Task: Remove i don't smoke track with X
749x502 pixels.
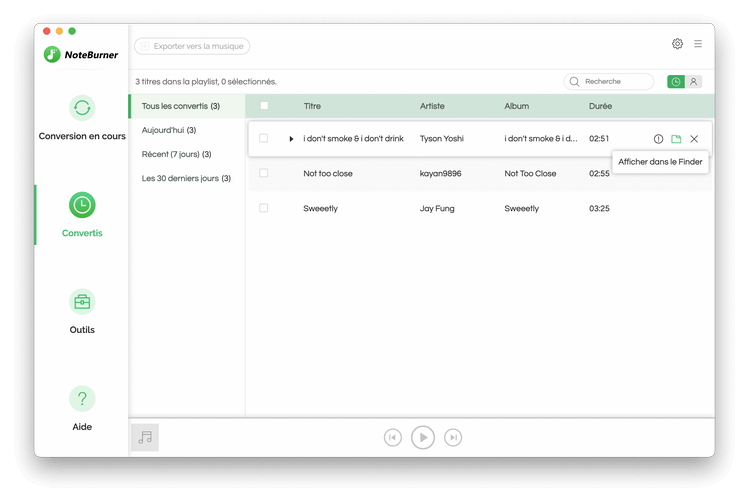Action: 694,139
